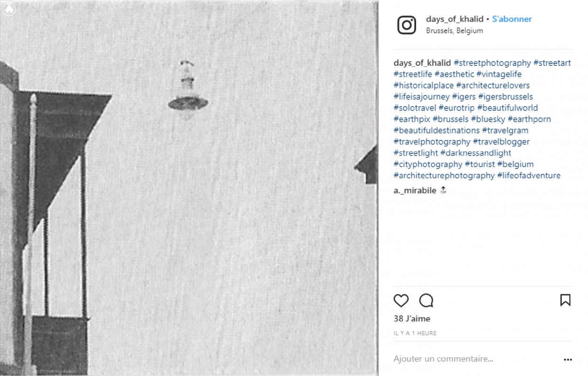Follow the account via S'abonner
Viewport: 588px width, 376px height.
[512, 19]
